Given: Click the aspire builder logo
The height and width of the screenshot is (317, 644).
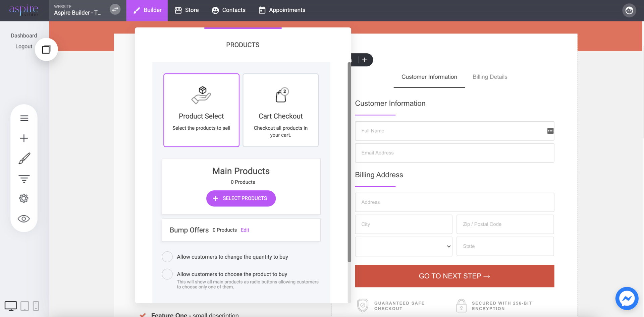Looking at the screenshot, I should (24, 10).
